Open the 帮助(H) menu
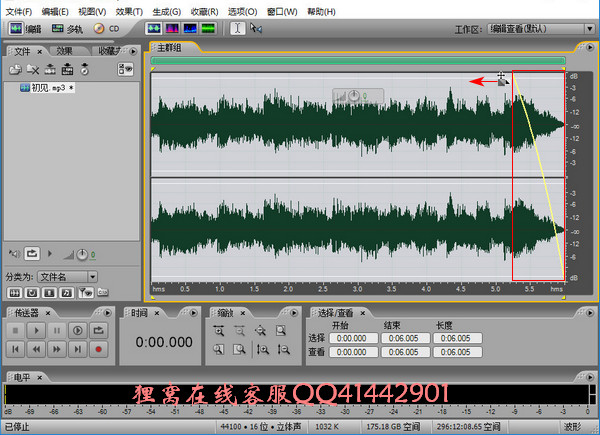 click(x=321, y=11)
